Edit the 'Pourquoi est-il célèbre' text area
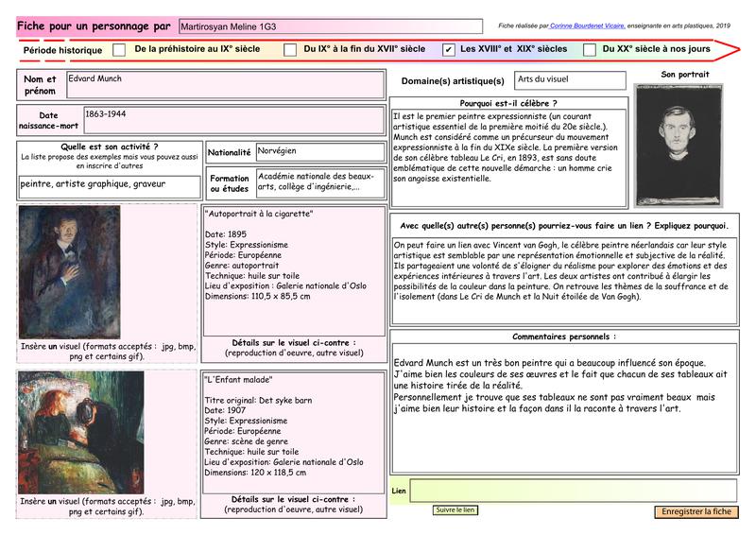 [x=508, y=157]
